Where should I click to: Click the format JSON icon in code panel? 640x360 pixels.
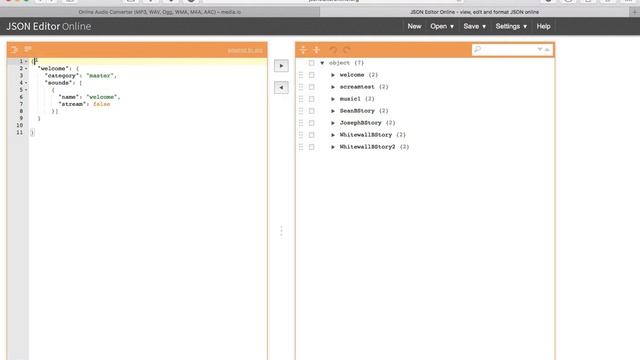click(x=14, y=50)
